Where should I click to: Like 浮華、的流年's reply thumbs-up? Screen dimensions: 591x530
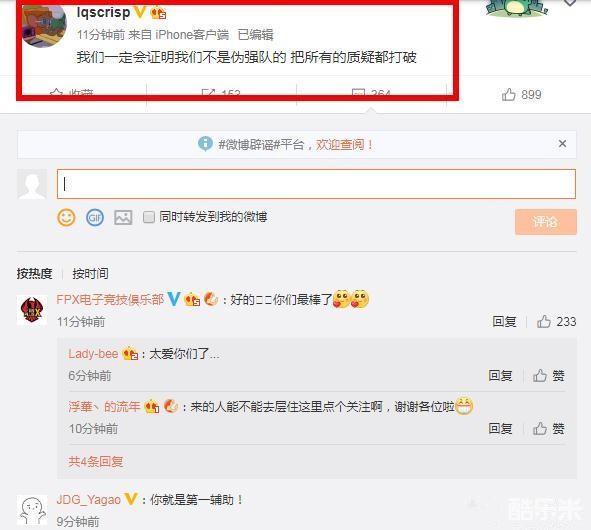point(548,429)
